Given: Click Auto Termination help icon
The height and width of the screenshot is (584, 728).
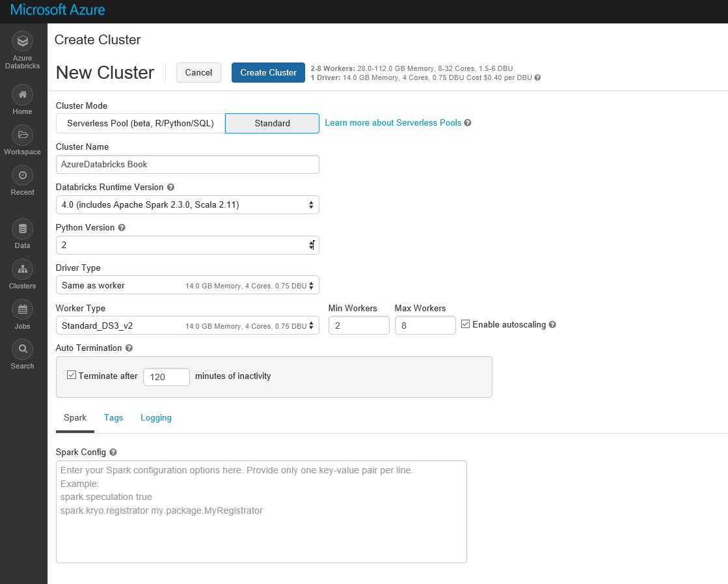Looking at the screenshot, I should [x=129, y=348].
